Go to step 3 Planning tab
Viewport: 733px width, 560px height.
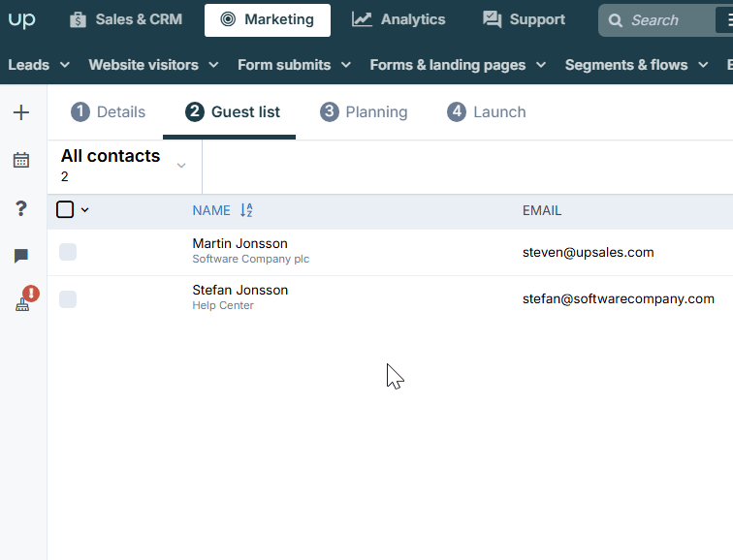(x=364, y=112)
